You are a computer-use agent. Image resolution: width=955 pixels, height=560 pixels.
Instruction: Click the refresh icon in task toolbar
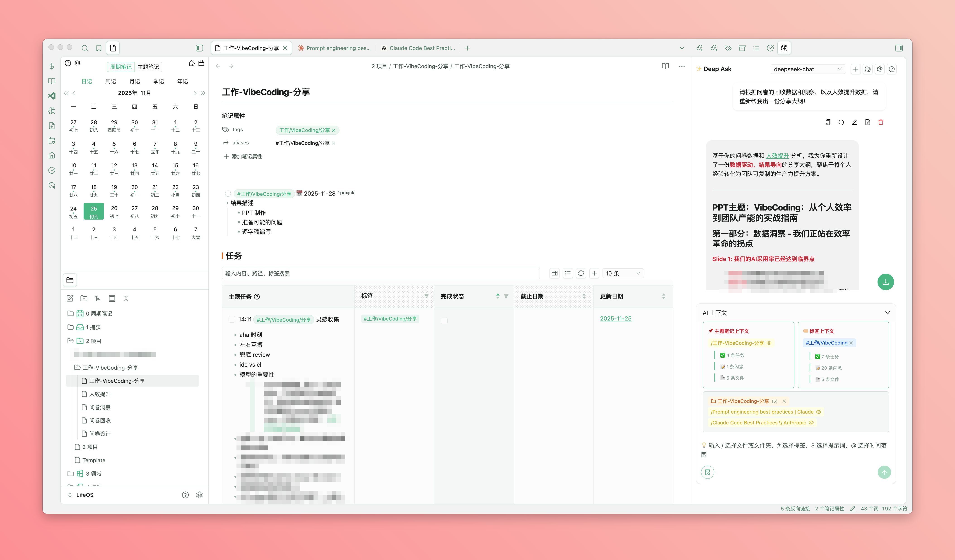(581, 273)
